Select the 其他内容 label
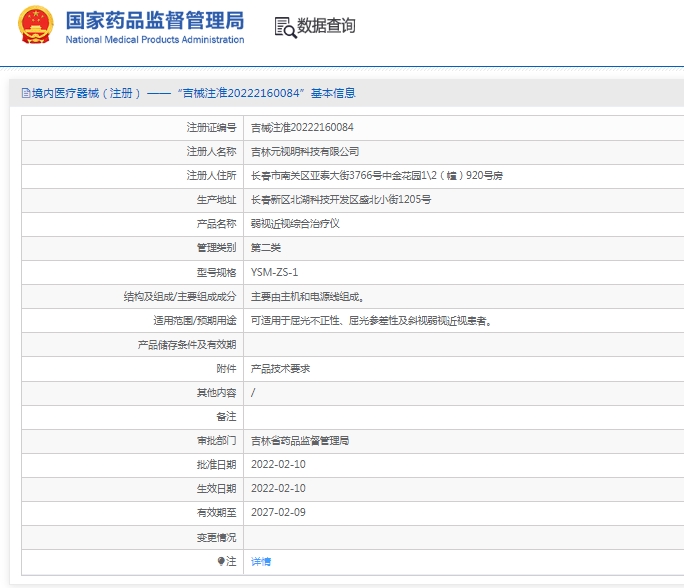Image resolution: width=684 pixels, height=588 pixels. 216,393
